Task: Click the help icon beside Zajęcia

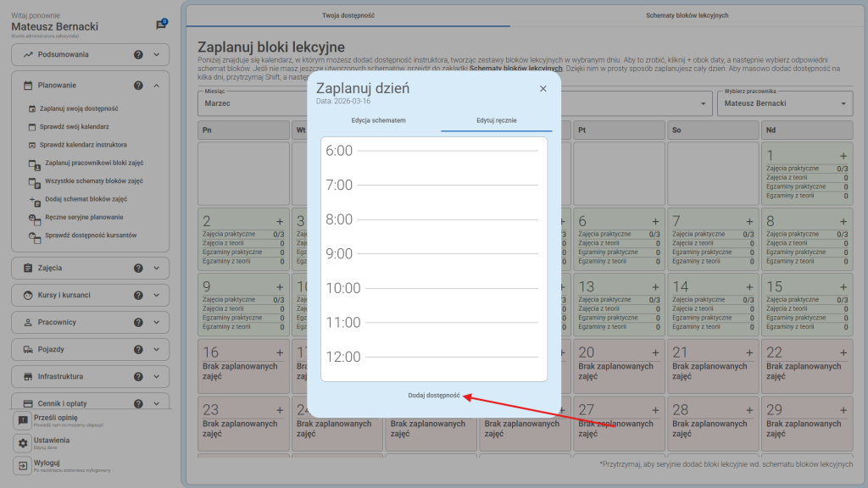Action: [138, 268]
